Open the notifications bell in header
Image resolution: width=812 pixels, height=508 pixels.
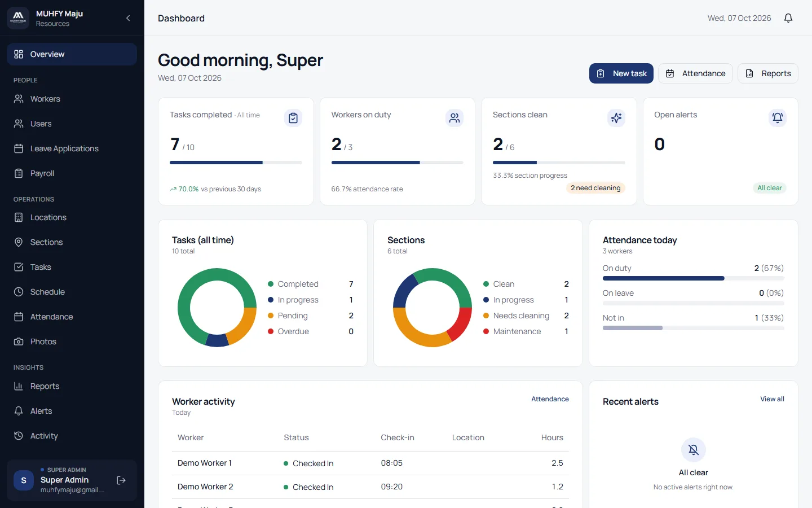(788, 18)
